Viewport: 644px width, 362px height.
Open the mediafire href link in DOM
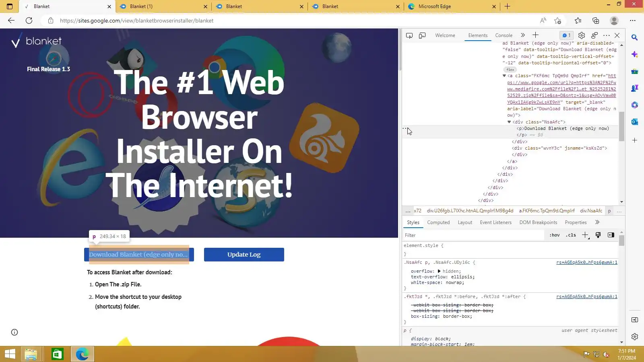pyautogui.click(x=561, y=89)
